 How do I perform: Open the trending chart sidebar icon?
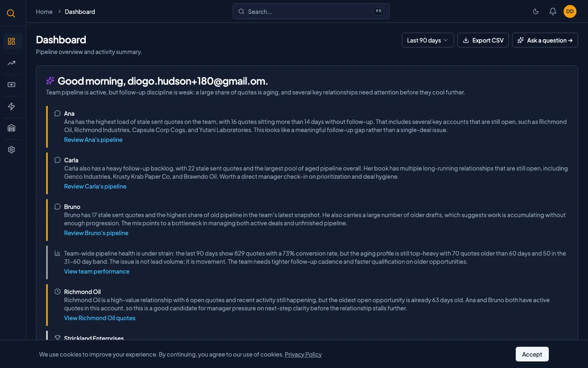[x=11, y=63]
